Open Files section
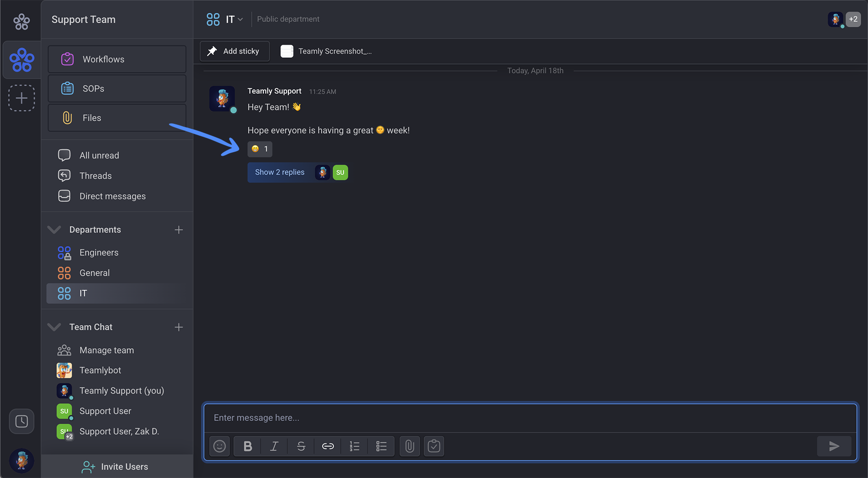 (x=117, y=118)
